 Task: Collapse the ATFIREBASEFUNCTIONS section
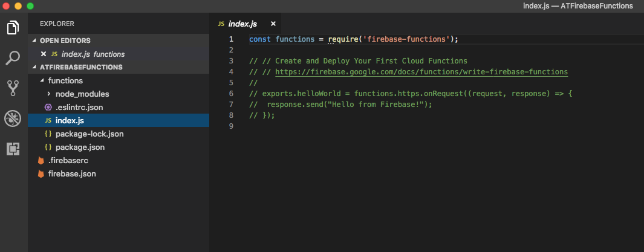tap(80, 67)
